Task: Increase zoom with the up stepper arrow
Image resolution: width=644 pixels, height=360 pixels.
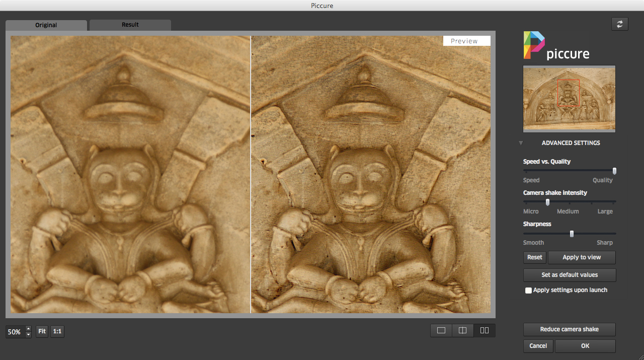Action: pos(28,329)
